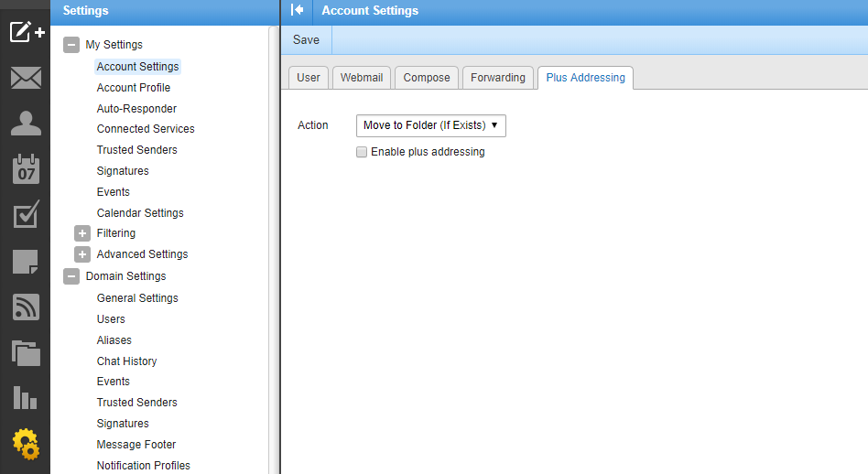The width and height of the screenshot is (868, 474).
Task: Switch to the Forwarding tab
Action: (498, 78)
